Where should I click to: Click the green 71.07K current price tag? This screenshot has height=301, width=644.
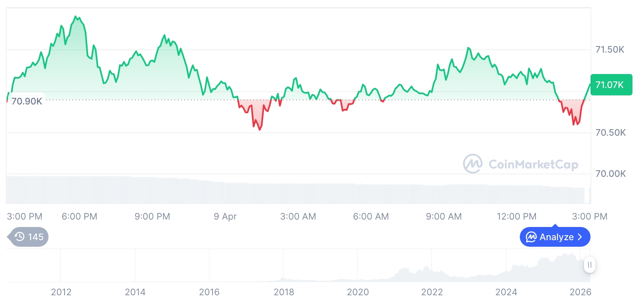tap(611, 85)
